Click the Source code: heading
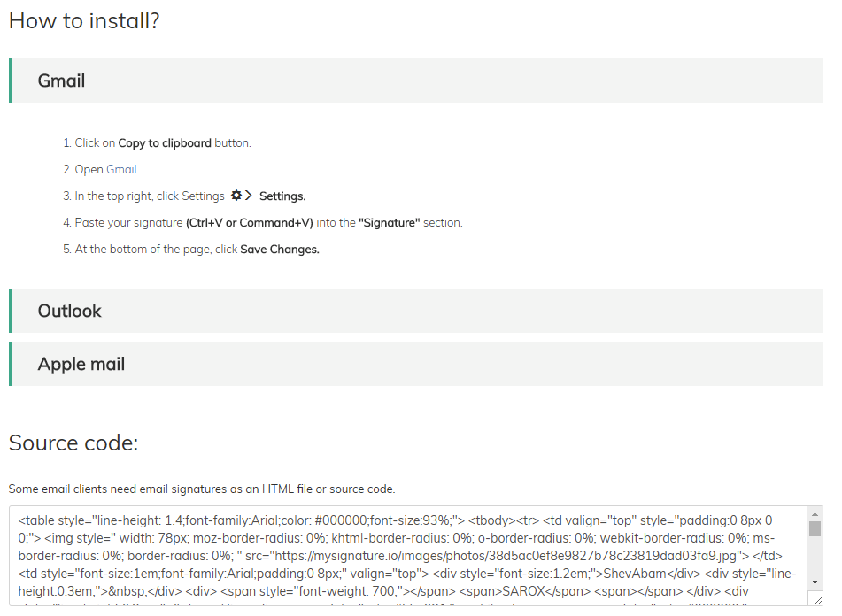Screen dimensions: 842x616 73,443
